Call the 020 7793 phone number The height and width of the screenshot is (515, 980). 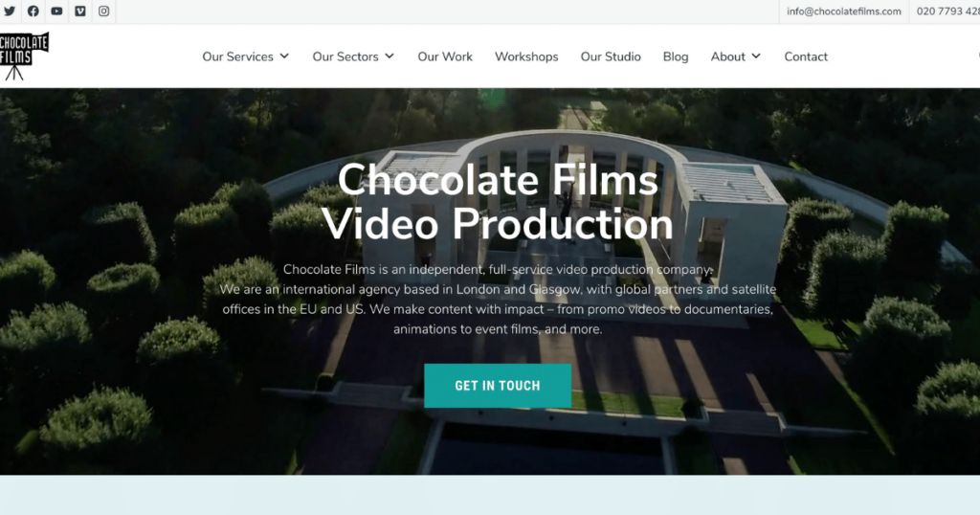pyautogui.click(x=948, y=11)
